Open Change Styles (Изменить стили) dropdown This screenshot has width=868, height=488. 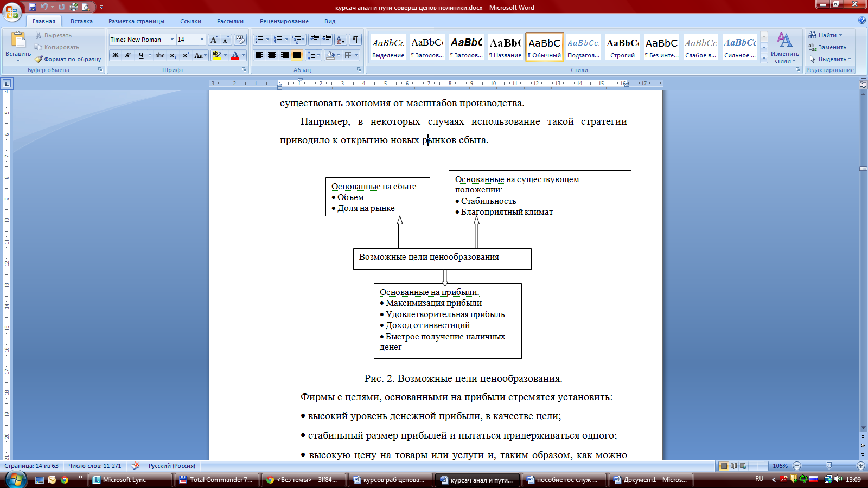pos(784,48)
